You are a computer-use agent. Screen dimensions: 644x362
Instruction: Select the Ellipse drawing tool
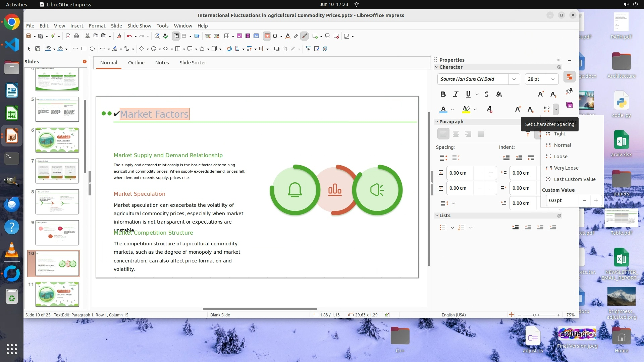(x=92, y=49)
